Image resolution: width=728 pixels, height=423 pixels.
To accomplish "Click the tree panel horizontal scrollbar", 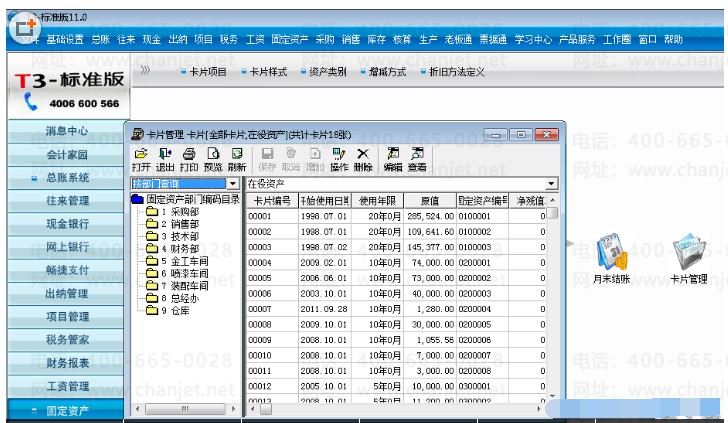I will pos(185,409).
